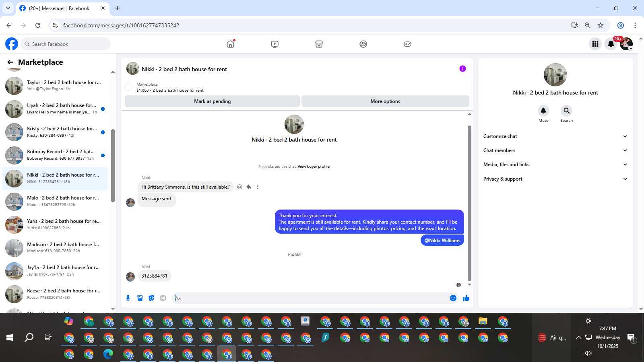This screenshot has height=362, width=644.
Task: Click More options button
Action: [x=385, y=101]
